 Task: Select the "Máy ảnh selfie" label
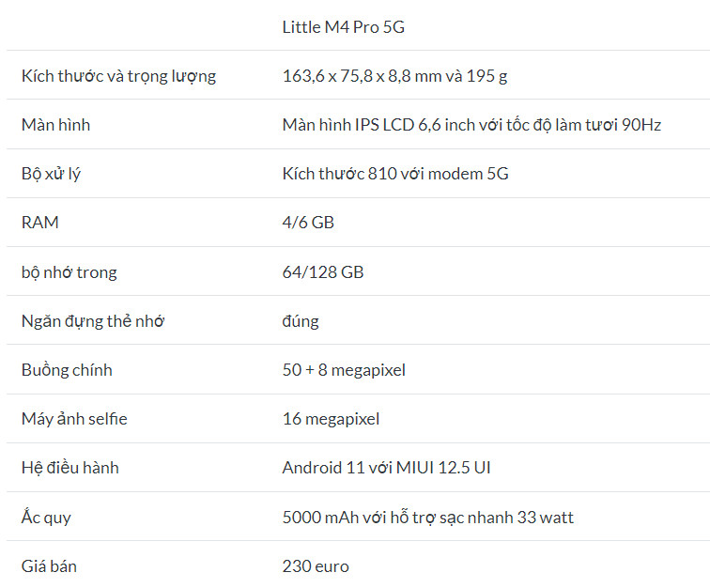pyautogui.click(x=74, y=419)
